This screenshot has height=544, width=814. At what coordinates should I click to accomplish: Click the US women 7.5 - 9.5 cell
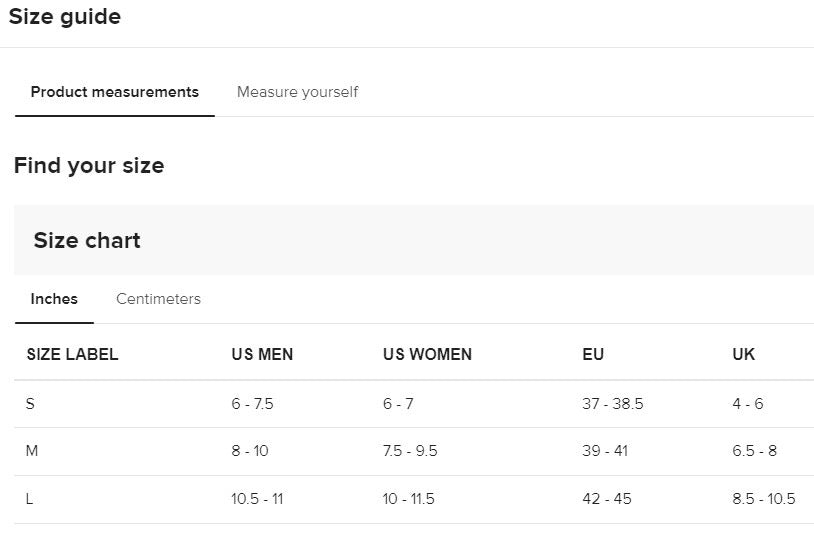(x=410, y=451)
